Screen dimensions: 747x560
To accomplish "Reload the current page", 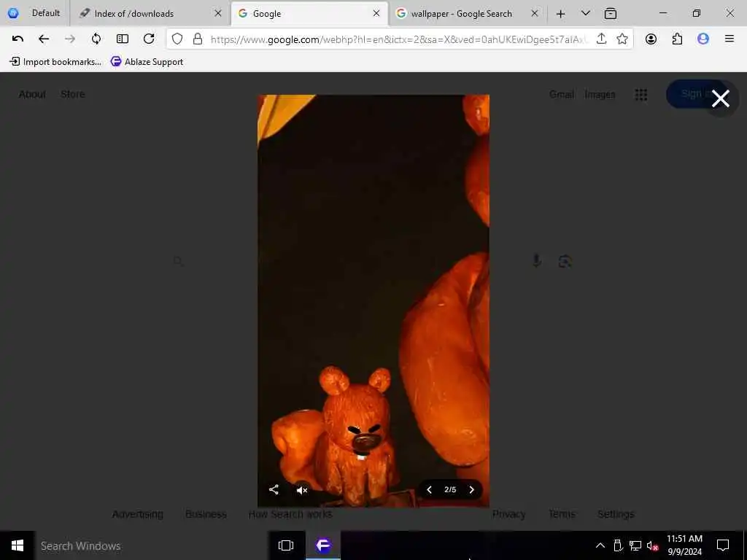I will [x=149, y=39].
